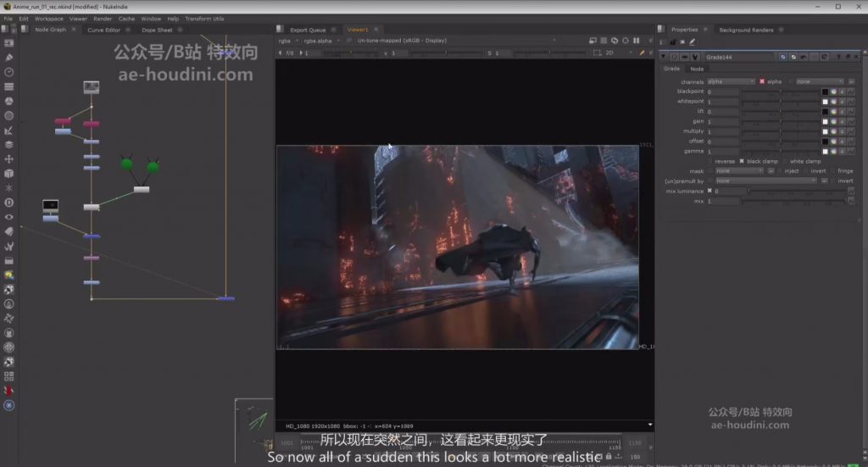Open the Draw nodes toolbar menu

[8, 58]
